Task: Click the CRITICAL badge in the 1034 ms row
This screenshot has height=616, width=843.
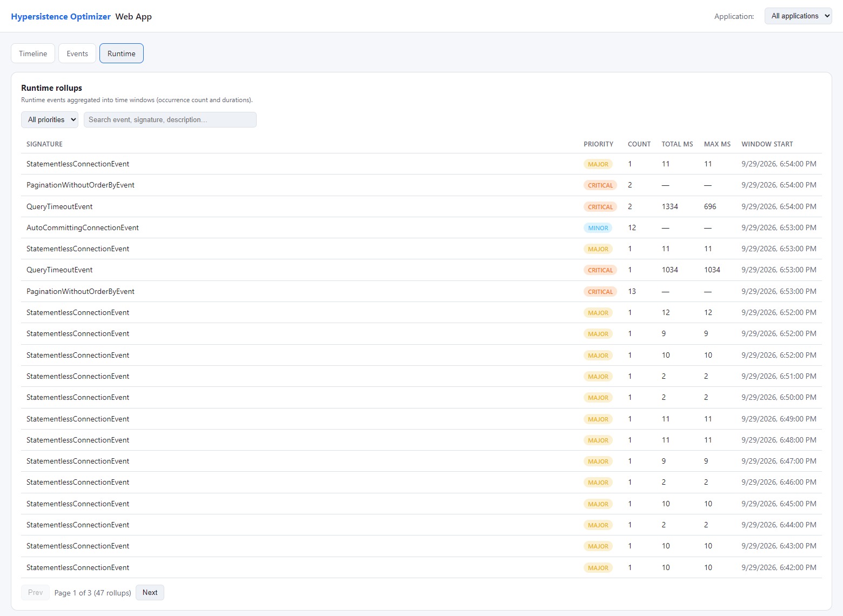Action: [600, 270]
